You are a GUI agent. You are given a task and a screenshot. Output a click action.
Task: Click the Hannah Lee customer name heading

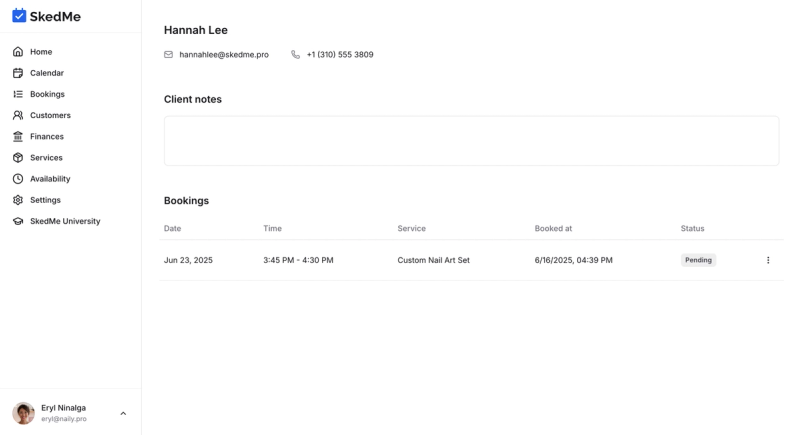195,30
